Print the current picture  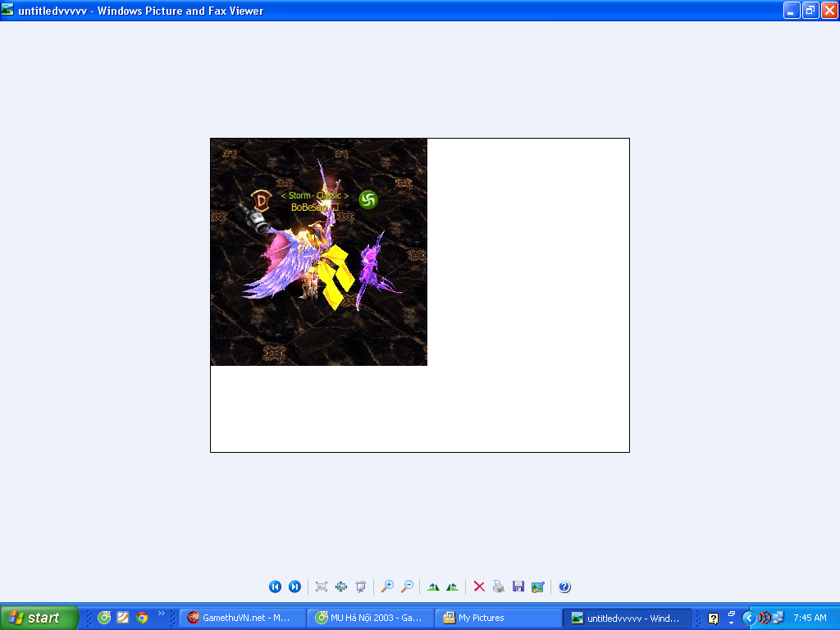tap(499, 587)
